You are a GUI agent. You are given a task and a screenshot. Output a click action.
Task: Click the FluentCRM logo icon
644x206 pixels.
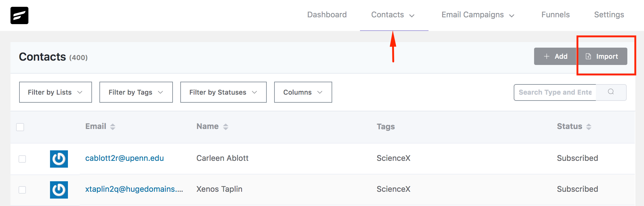(x=19, y=15)
